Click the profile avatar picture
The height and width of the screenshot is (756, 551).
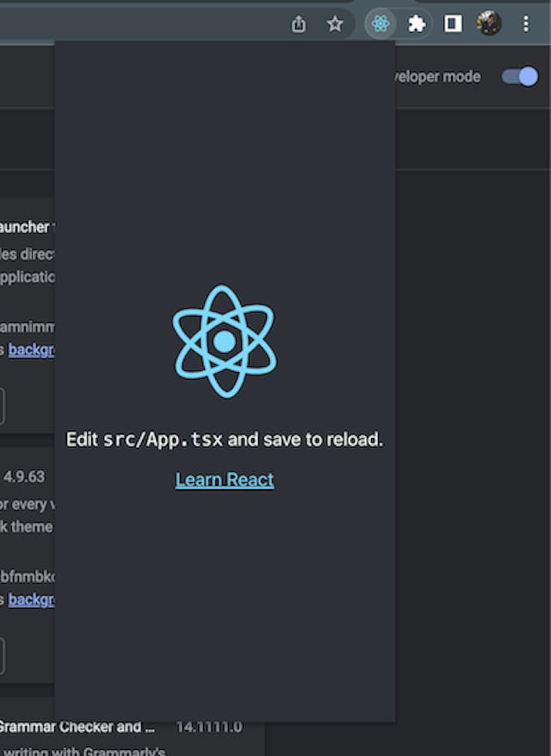click(x=489, y=24)
